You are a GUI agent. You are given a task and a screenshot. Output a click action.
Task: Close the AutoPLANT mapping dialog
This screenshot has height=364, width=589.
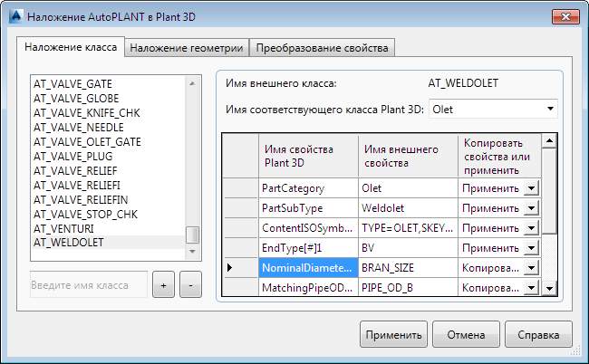tap(565, 17)
